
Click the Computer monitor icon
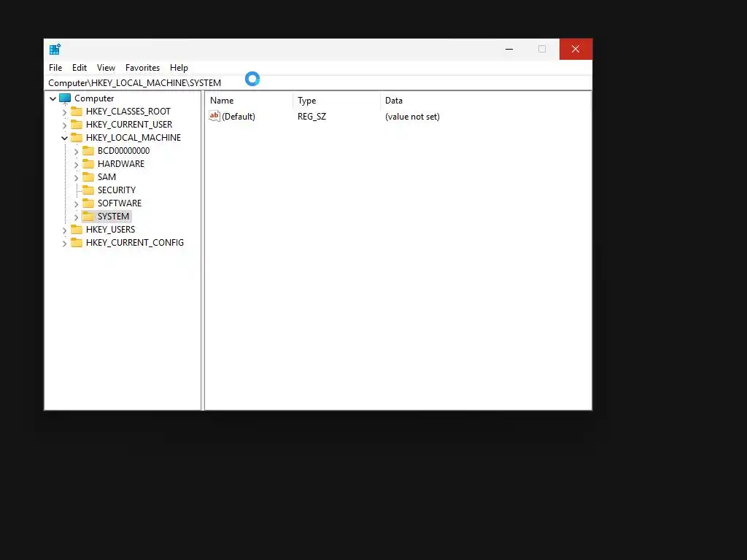coord(65,98)
